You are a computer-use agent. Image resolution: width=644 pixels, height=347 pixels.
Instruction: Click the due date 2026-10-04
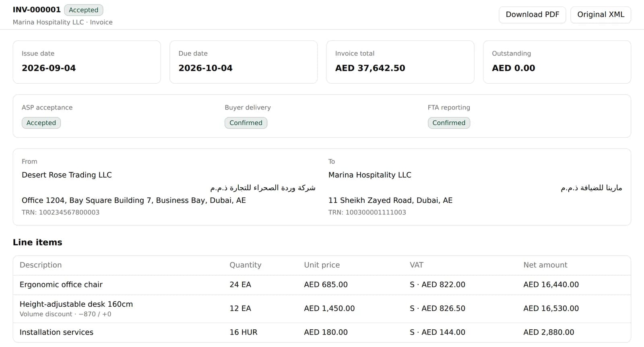(x=205, y=68)
